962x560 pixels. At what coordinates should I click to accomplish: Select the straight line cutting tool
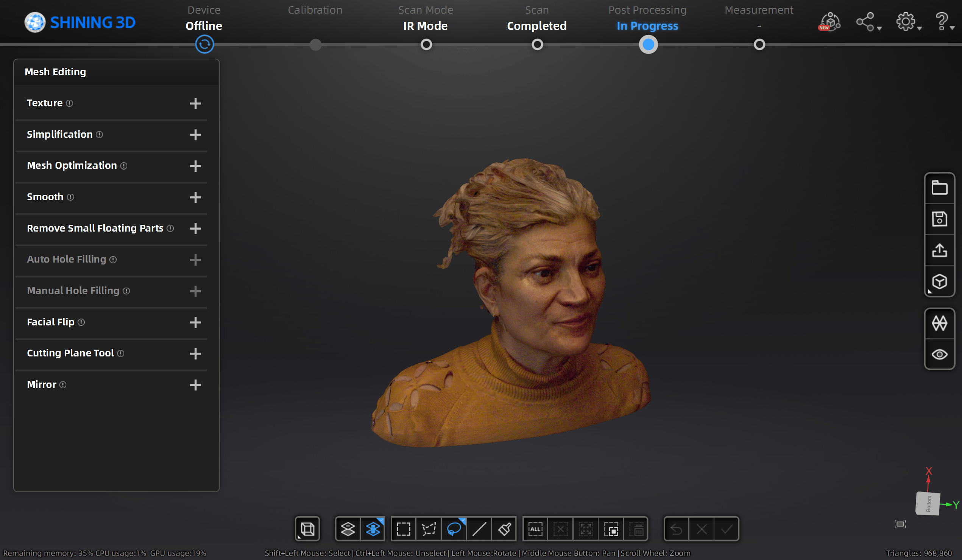pyautogui.click(x=479, y=529)
